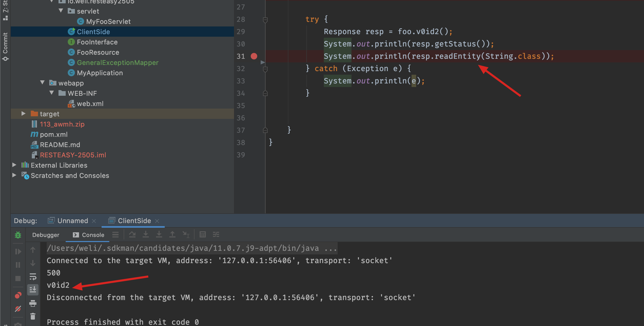Click the Step Out up-arrow icon

coord(172,234)
